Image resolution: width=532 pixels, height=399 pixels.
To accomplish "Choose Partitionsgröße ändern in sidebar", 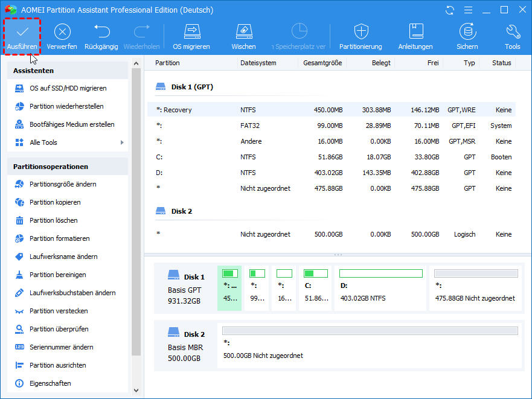I will pos(63,184).
